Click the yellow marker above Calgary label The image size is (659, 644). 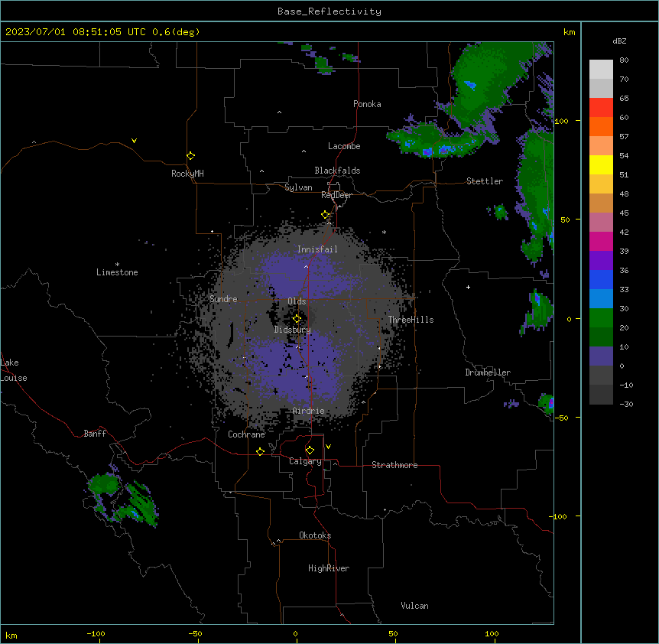[x=310, y=450]
